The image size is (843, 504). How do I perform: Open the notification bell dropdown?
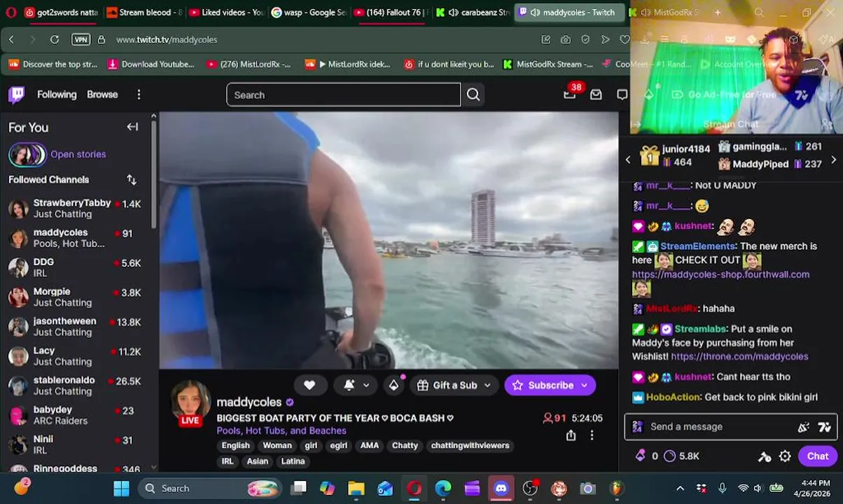[356, 385]
